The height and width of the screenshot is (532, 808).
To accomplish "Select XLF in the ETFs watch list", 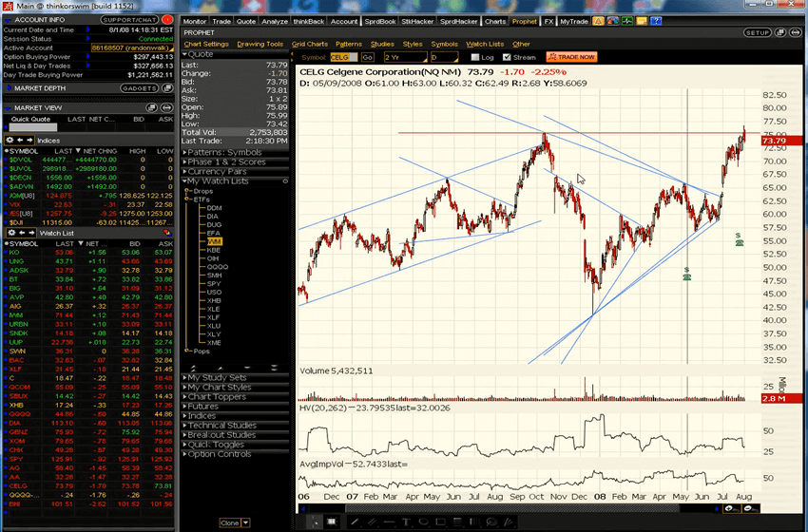I will 213,317.
